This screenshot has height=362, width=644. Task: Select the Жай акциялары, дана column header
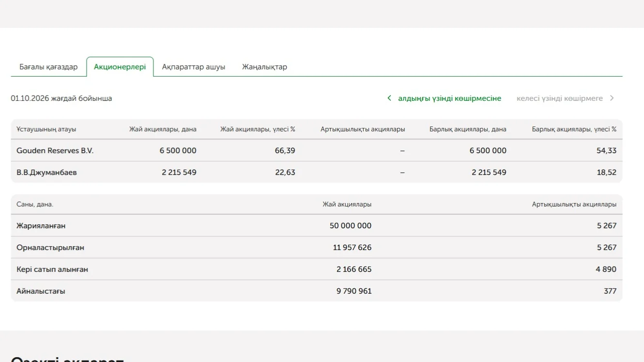(x=163, y=129)
